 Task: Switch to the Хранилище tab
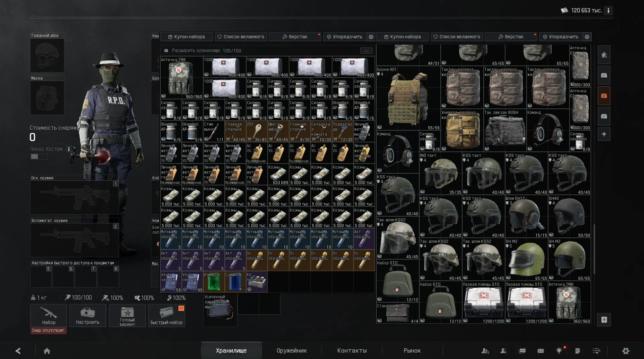coord(231,351)
